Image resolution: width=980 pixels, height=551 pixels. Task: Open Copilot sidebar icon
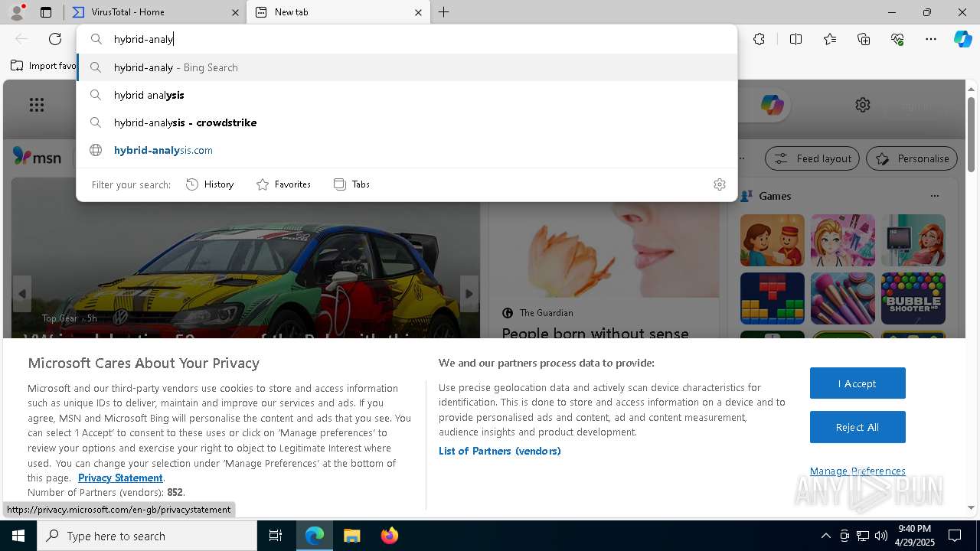click(x=963, y=39)
